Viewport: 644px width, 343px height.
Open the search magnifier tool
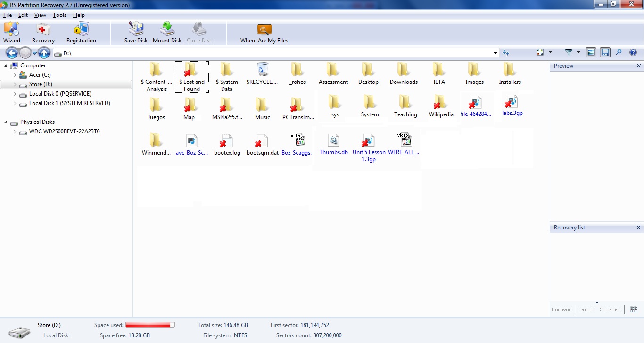click(619, 53)
